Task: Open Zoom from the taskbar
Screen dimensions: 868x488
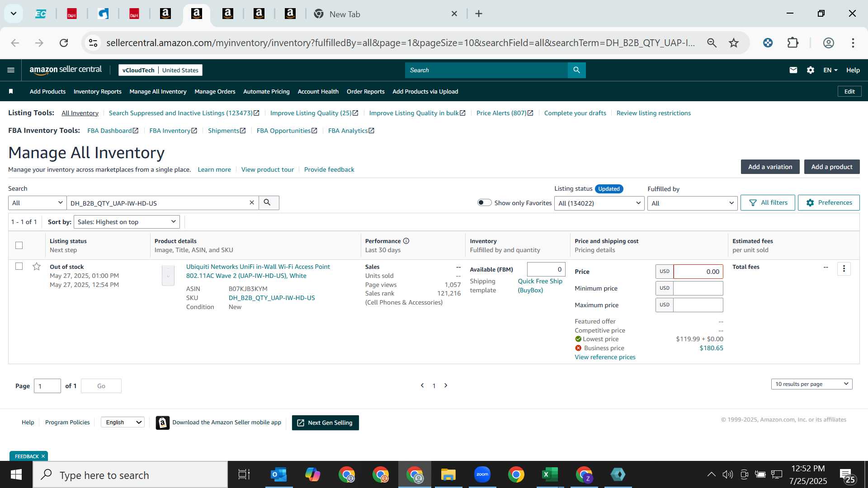Action: click(x=482, y=475)
